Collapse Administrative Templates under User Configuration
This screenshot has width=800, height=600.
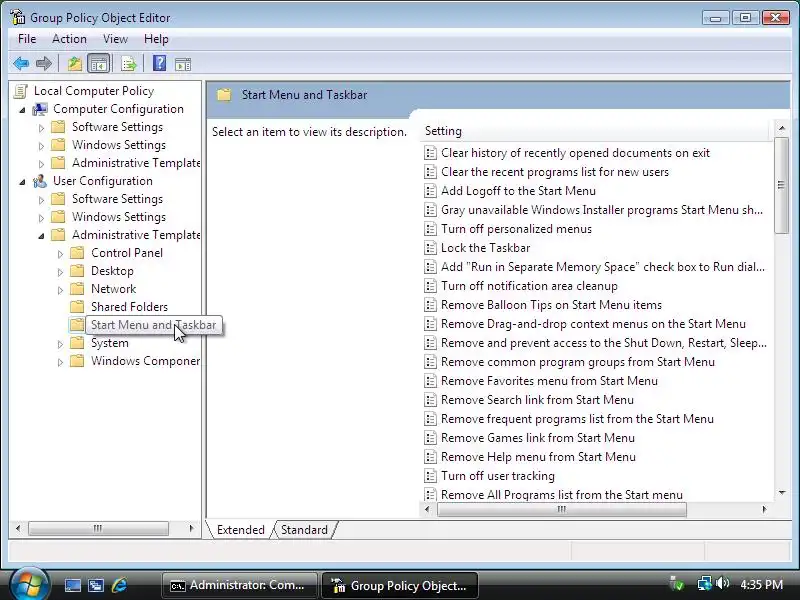pos(41,236)
